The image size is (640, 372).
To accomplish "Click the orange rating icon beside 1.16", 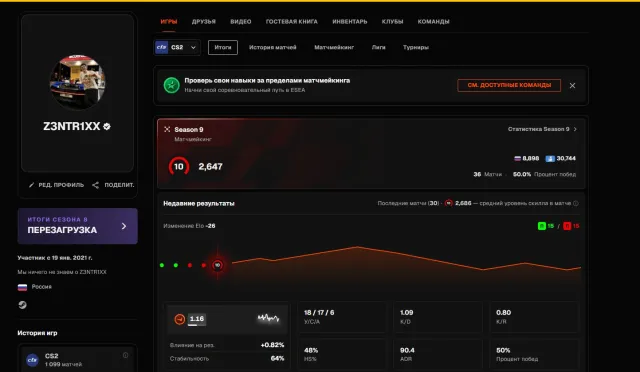I will [x=180, y=319].
